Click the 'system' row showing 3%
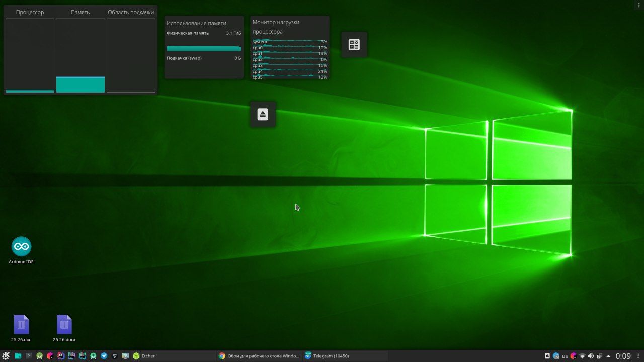 point(290,42)
